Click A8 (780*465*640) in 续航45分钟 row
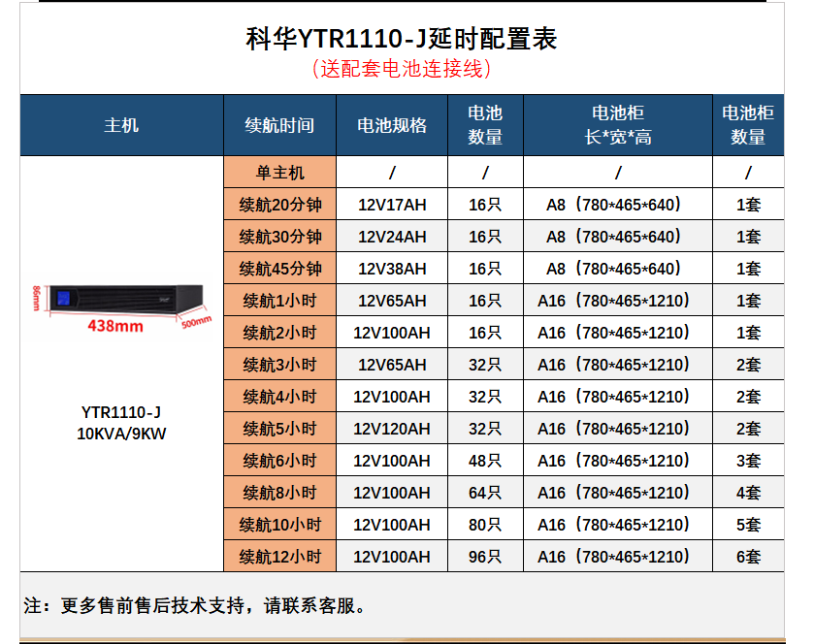 click(618, 269)
